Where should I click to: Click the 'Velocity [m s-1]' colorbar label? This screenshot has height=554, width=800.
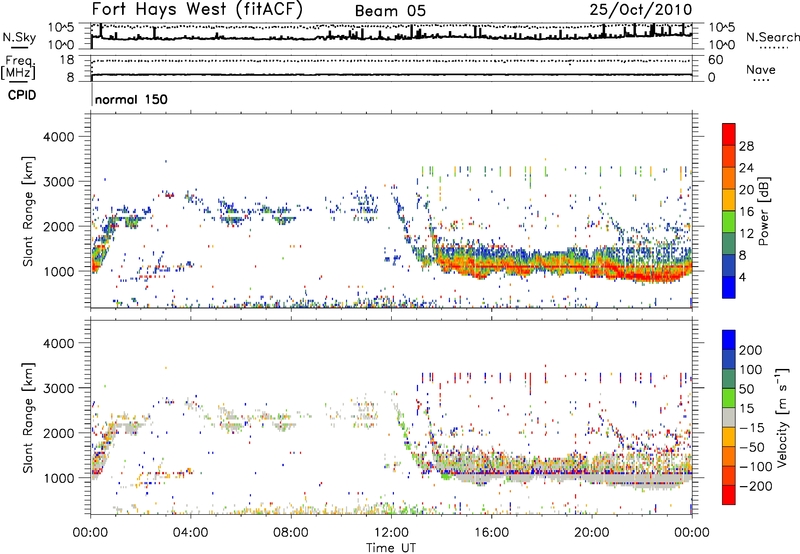click(782, 417)
